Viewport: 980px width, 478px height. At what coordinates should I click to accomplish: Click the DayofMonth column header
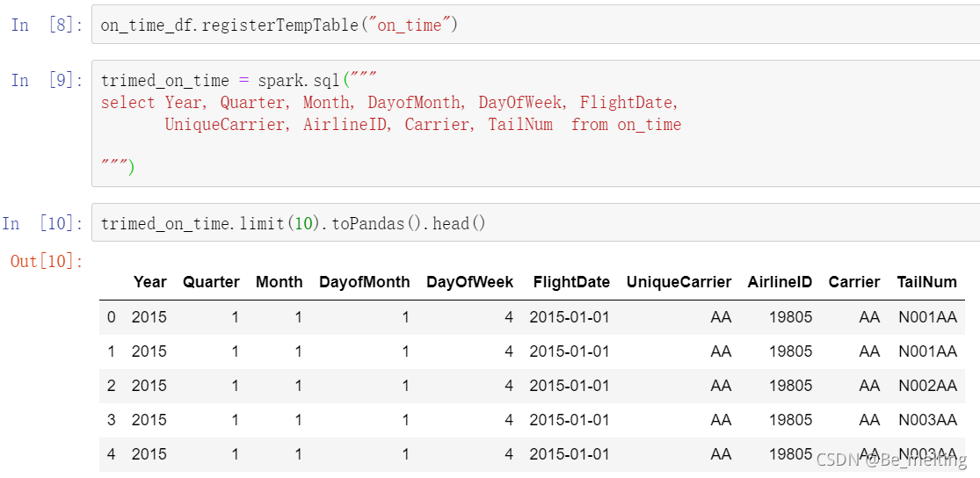coord(365,282)
